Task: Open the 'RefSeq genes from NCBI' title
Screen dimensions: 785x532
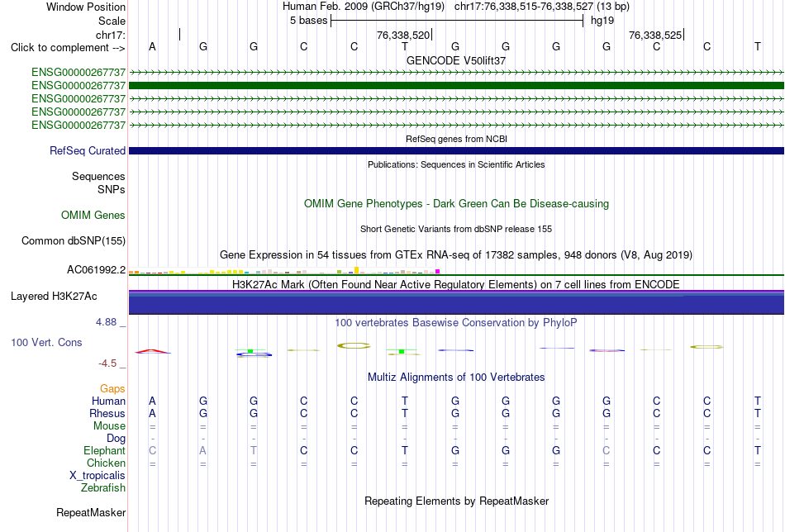Action: pyautogui.click(x=456, y=139)
